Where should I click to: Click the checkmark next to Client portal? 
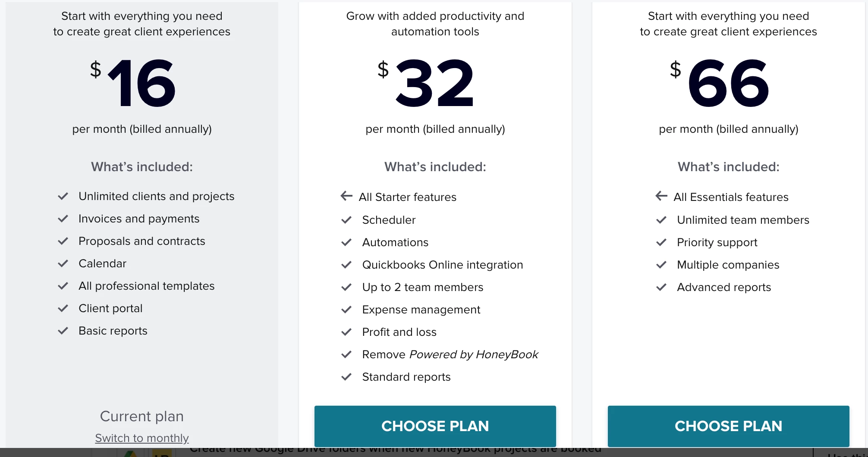(63, 308)
